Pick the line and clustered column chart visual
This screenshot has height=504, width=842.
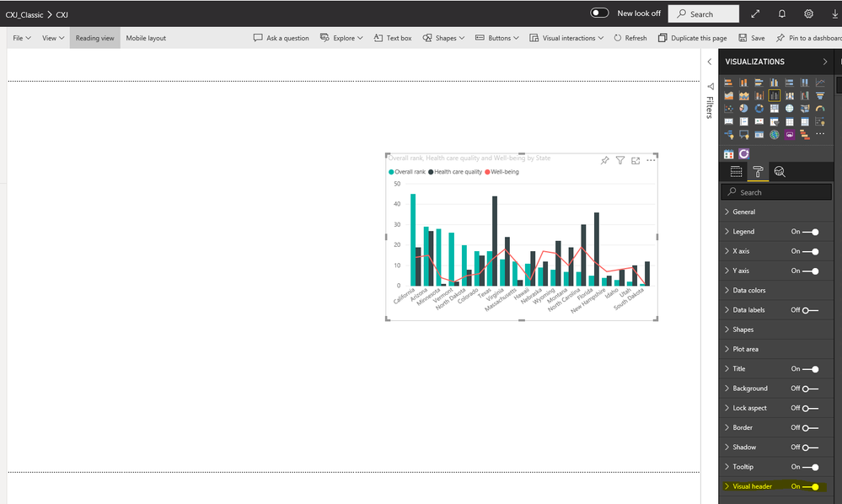(x=775, y=95)
